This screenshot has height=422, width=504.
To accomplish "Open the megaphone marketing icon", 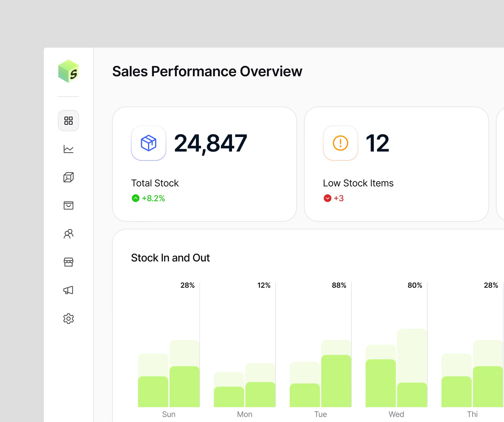I will click(68, 290).
